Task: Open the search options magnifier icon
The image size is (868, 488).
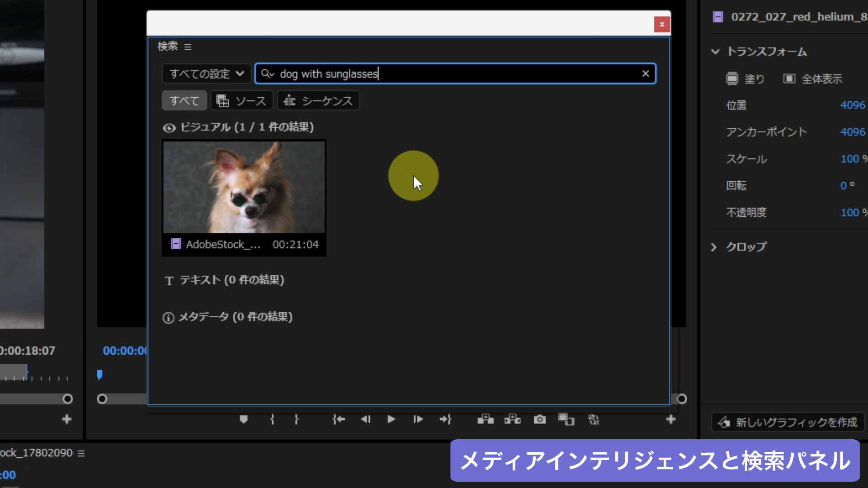Action: (x=267, y=74)
